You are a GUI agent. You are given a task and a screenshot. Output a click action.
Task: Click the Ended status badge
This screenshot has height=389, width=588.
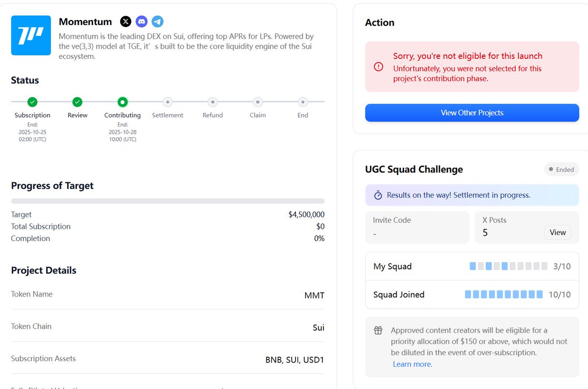561,170
